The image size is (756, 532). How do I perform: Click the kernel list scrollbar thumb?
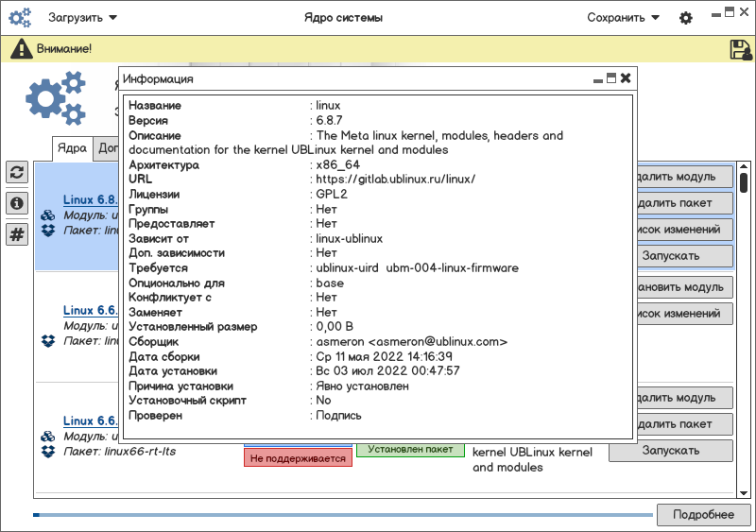(x=744, y=182)
